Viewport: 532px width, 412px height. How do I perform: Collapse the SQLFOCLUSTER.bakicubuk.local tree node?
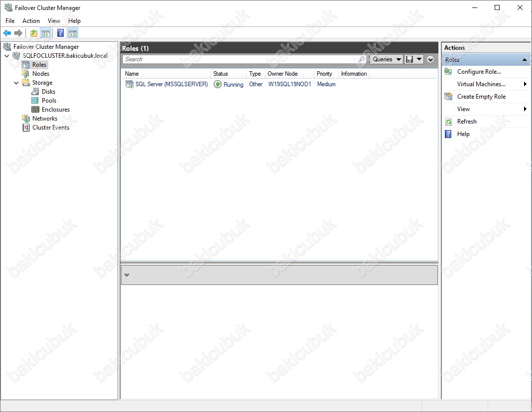7,56
